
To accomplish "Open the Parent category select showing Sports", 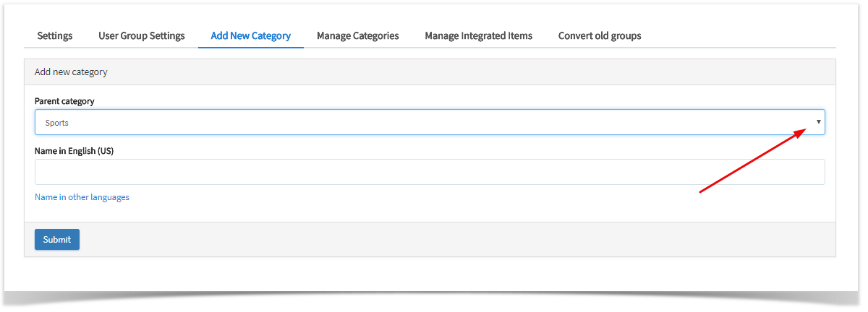I will 430,122.
